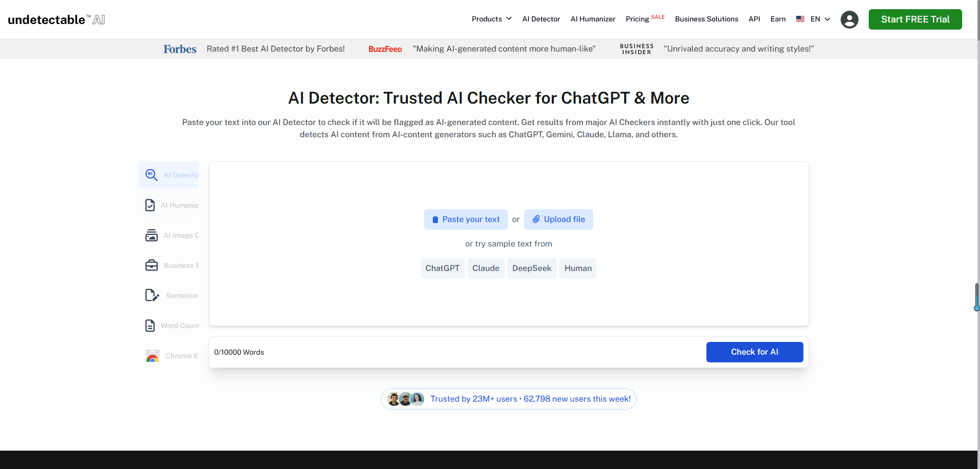The height and width of the screenshot is (469, 980).
Task: Open the API nav item
Action: click(754, 19)
